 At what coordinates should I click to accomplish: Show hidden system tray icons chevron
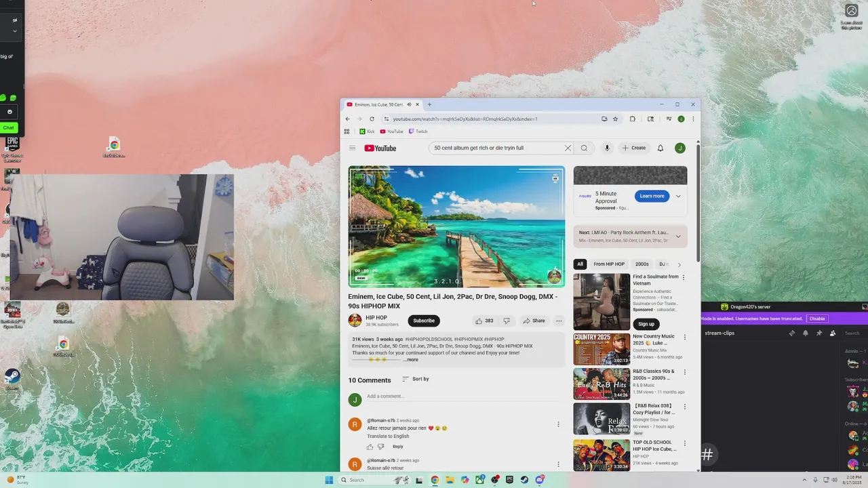click(805, 480)
